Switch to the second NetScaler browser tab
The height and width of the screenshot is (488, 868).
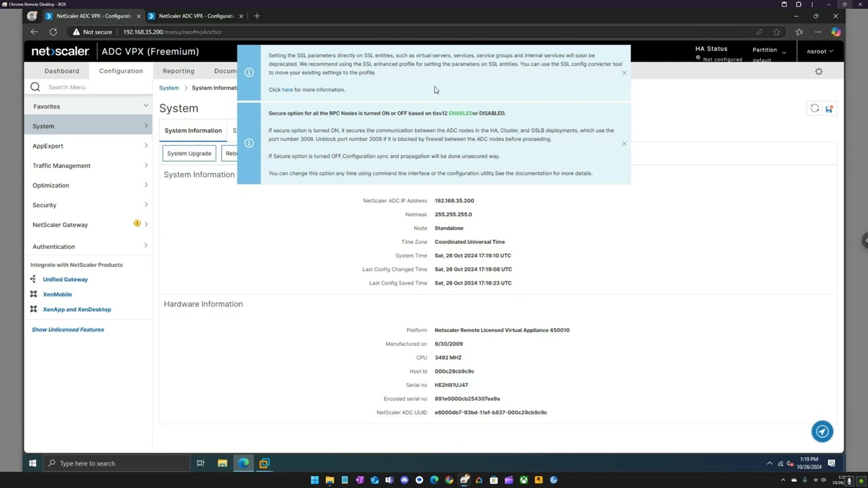coord(197,16)
